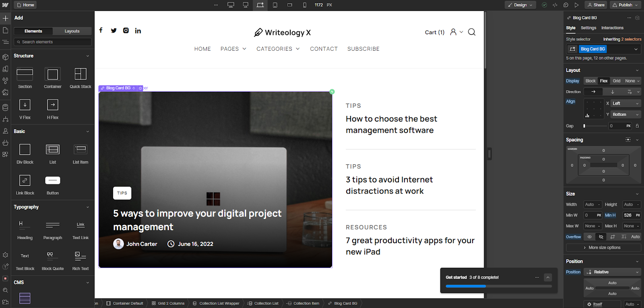Open the Webflow logo menu
The width and height of the screenshot is (644, 308).
(x=5, y=5)
